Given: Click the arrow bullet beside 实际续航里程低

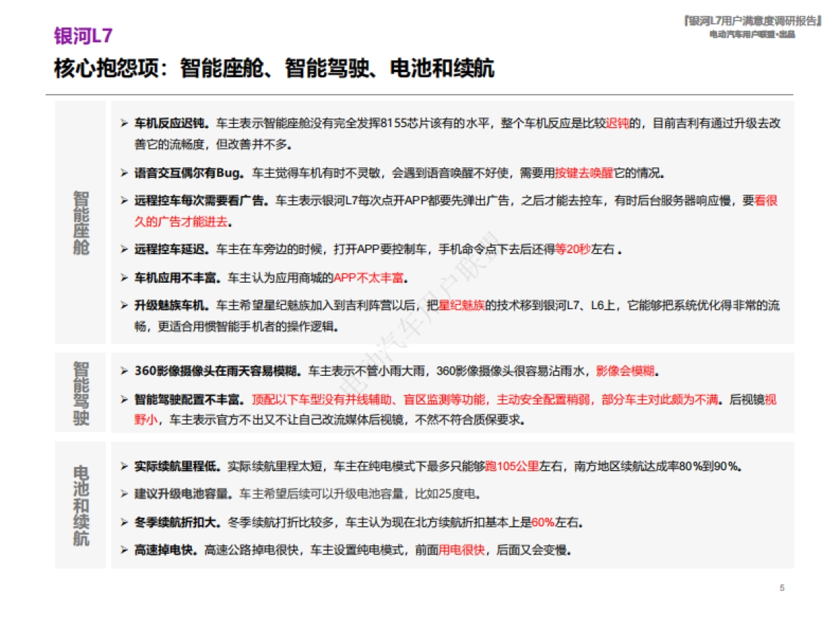Looking at the screenshot, I should (125, 465).
